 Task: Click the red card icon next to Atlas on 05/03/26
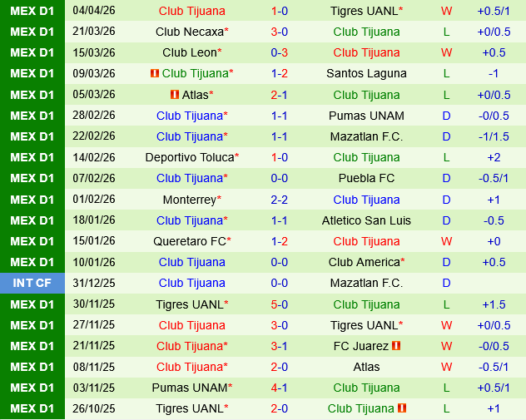(x=174, y=95)
